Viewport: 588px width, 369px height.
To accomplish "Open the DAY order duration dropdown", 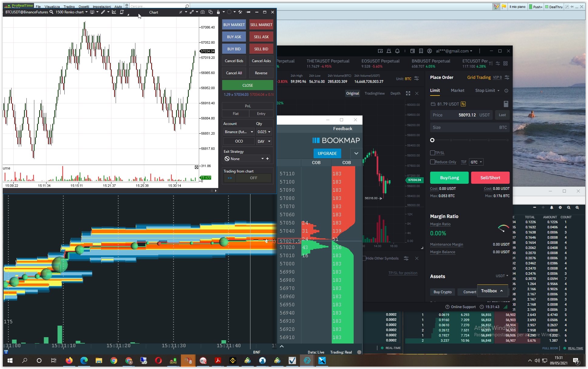I will pos(264,141).
